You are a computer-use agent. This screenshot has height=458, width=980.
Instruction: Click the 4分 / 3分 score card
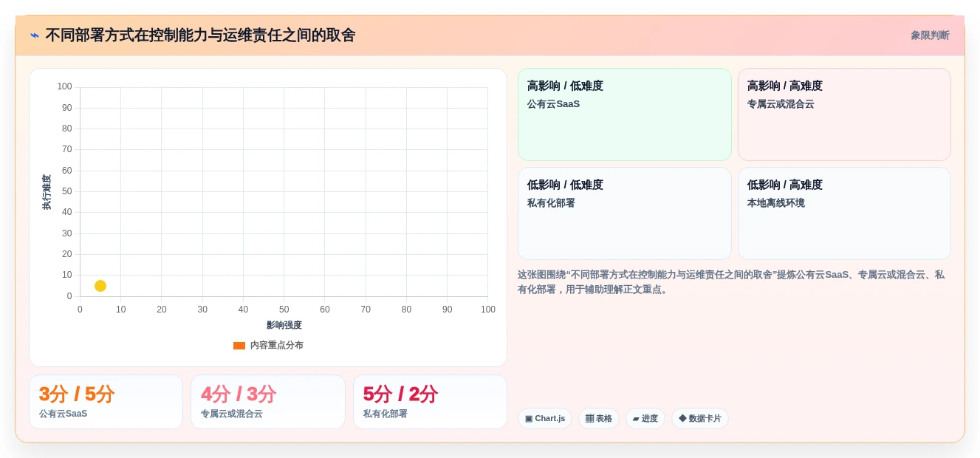pyautogui.click(x=268, y=402)
